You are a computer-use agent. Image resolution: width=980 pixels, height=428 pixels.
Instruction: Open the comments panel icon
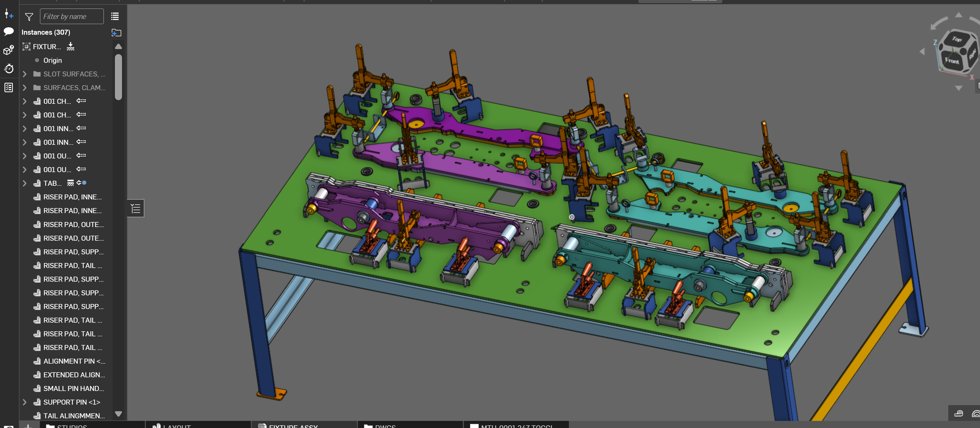8,31
